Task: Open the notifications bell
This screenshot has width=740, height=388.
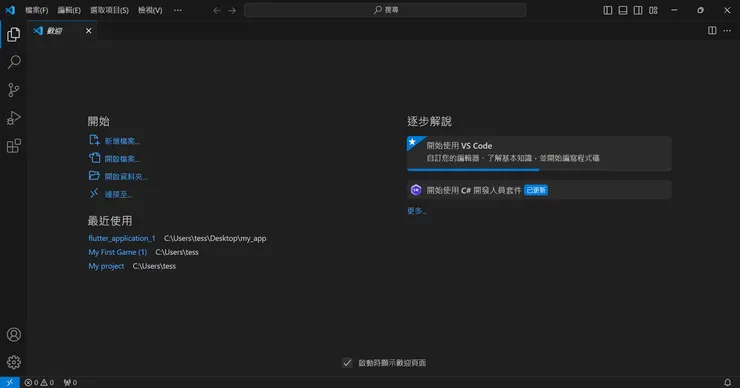Action: point(727,382)
